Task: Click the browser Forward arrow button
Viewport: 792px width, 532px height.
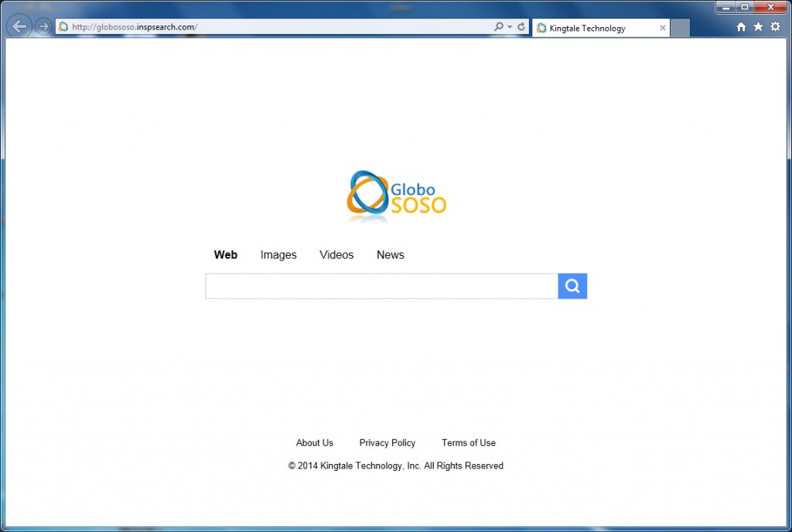Action: click(44, 26)
